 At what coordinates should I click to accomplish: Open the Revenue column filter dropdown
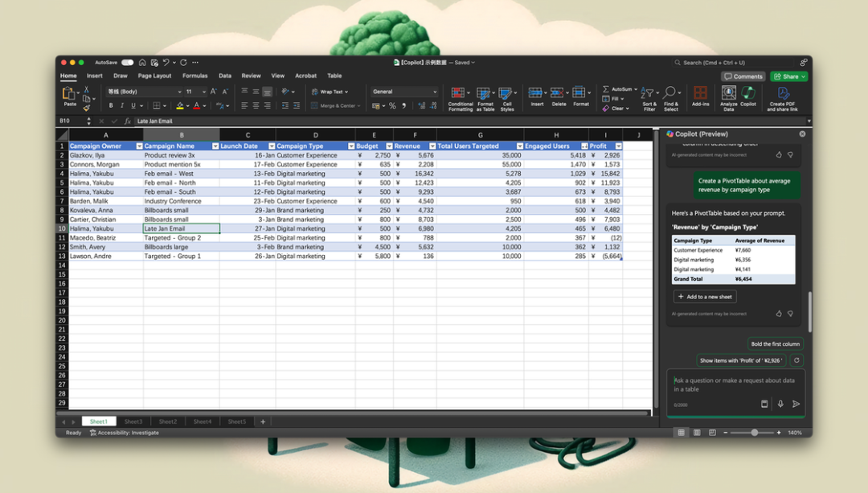pyautogui.click(x=432, y=146)
